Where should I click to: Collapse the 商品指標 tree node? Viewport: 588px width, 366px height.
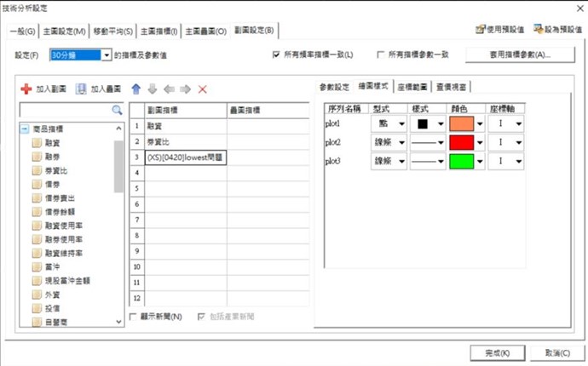(24, 129)
